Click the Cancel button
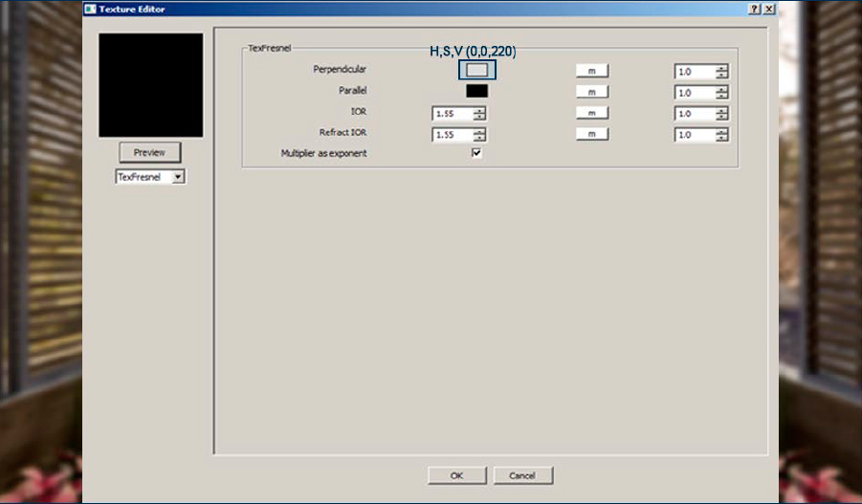The width and height of the screenshot is (862, 504). click(x=522, y=475)
